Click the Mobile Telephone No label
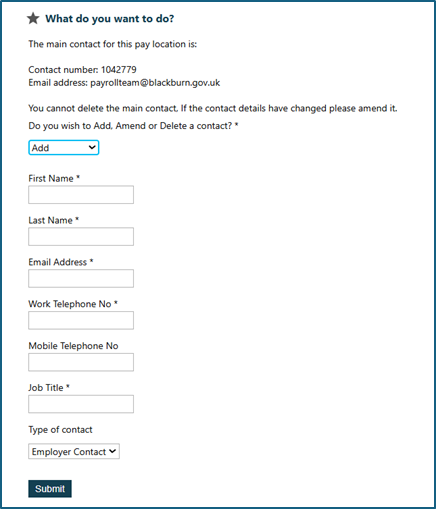436x509 pixels. coord(73,346)
